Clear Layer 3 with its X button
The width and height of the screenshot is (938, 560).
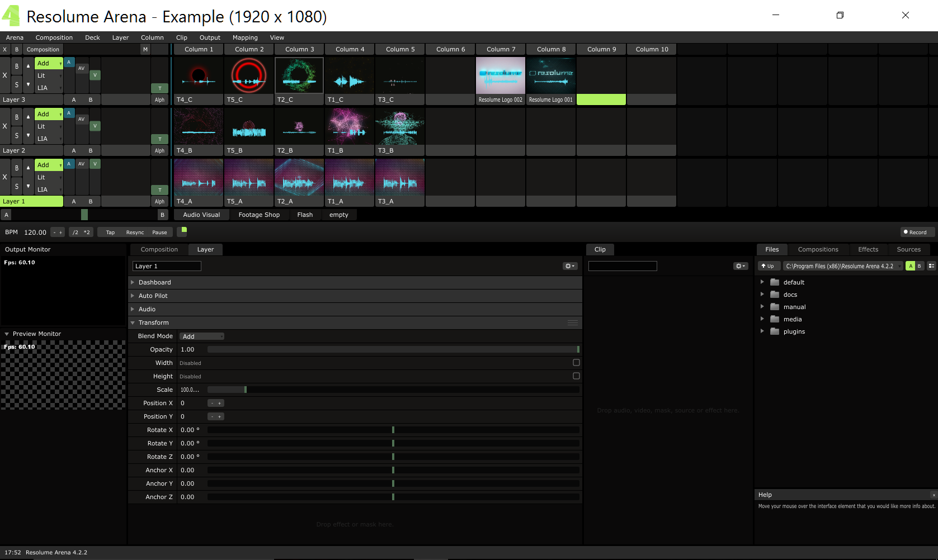coord(5,75)
